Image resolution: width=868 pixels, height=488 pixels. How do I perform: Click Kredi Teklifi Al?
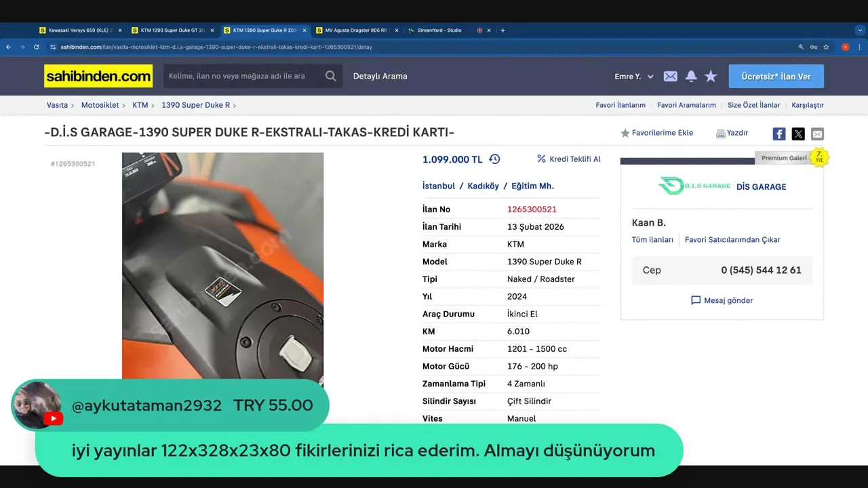[569, 159]
